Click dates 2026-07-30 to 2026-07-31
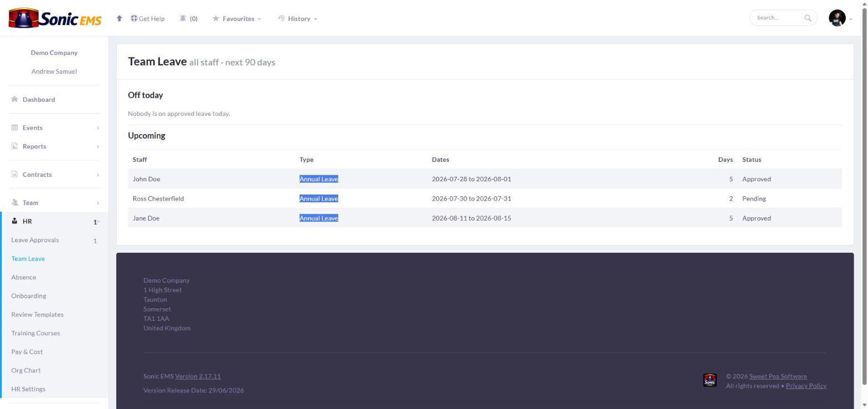868x409 pixels. [472, 198]
